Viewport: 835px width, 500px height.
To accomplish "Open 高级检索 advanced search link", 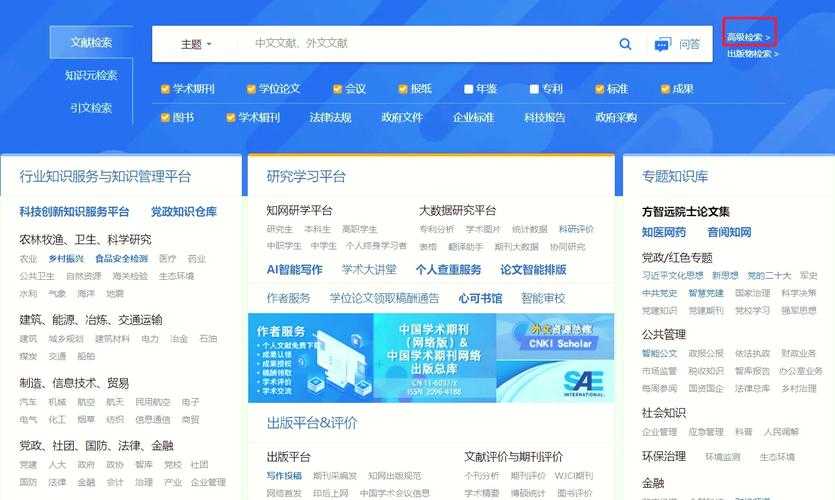I will point(748,37).
